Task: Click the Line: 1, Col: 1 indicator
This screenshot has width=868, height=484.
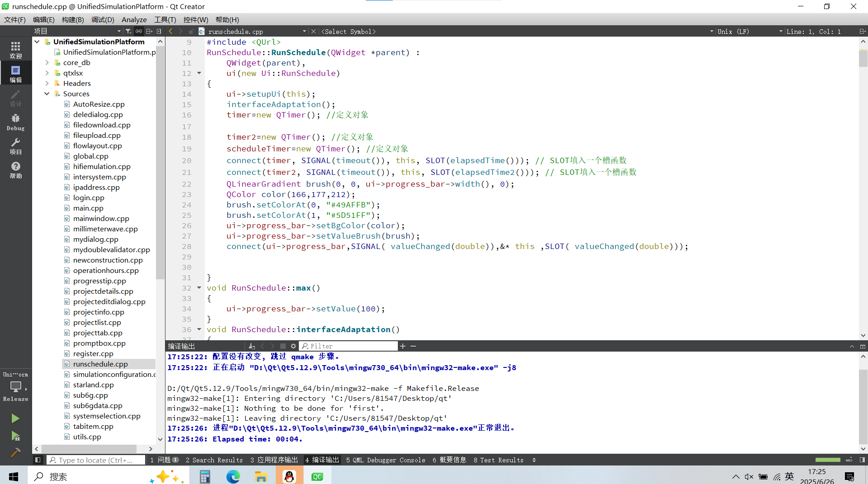Action: tap(814, 31)
